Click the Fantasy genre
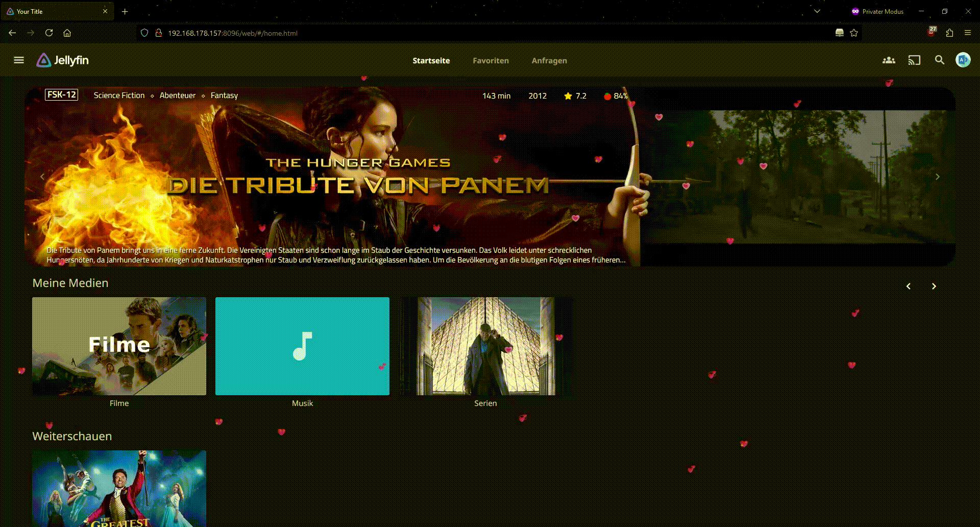This screenshot has width=980, height=527. tap(224, 95)
